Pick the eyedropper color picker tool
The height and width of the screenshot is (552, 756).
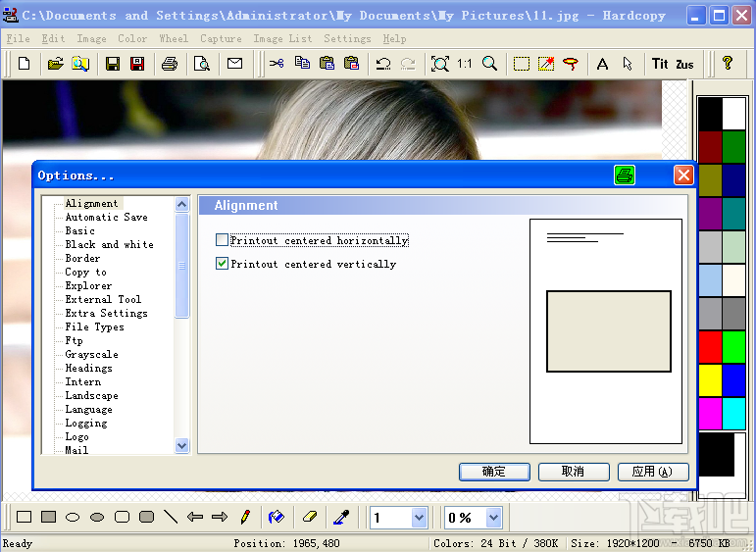point(342,517)
